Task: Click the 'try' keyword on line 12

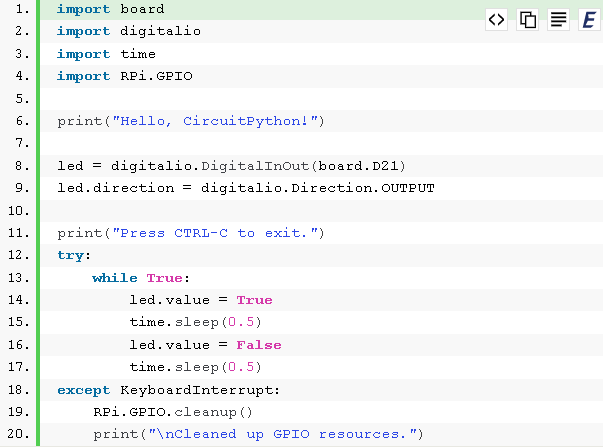Action: (x=70, y=255)
